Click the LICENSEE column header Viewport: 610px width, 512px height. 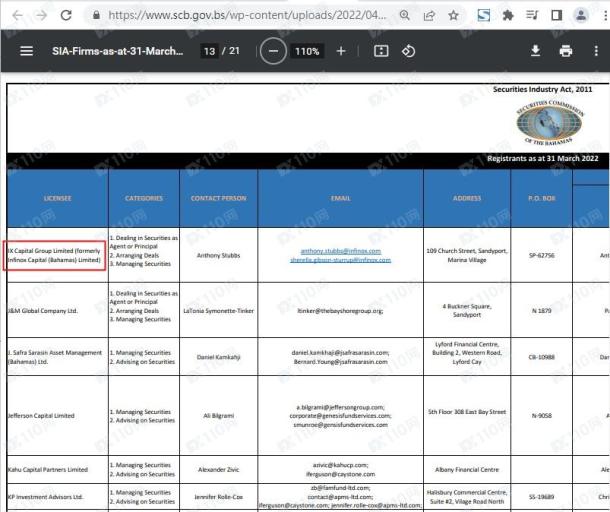[58, 198]
